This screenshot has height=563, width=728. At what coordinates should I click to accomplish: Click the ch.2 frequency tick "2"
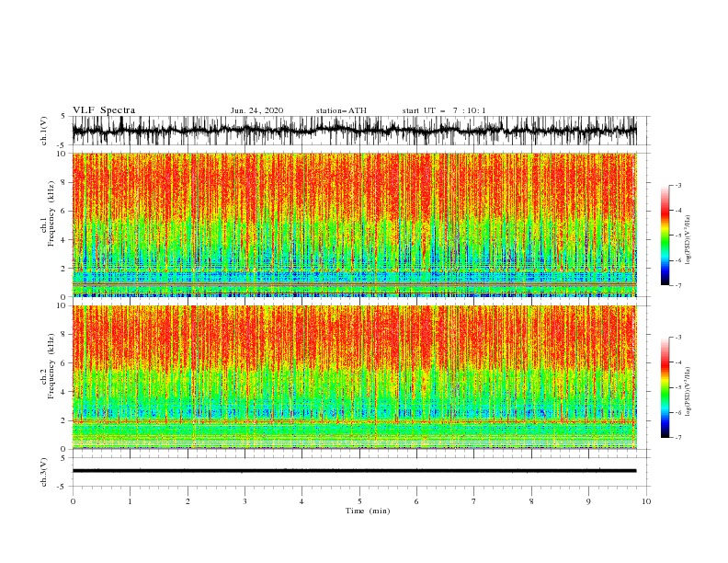coord(64,420)
